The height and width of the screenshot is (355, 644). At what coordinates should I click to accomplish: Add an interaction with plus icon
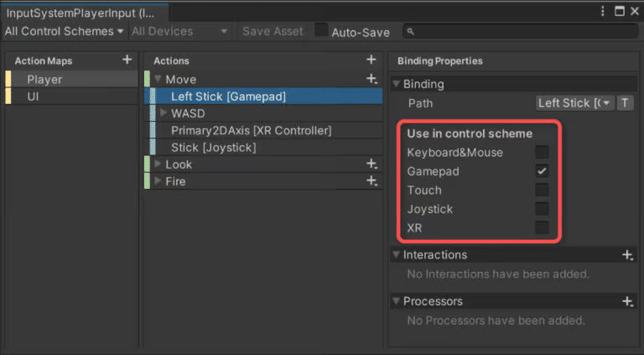[x=626, y=255]
